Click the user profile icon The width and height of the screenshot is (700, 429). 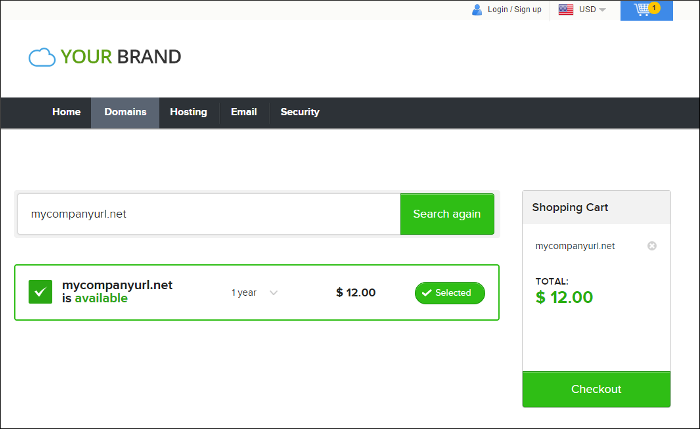tap(476, 9)
